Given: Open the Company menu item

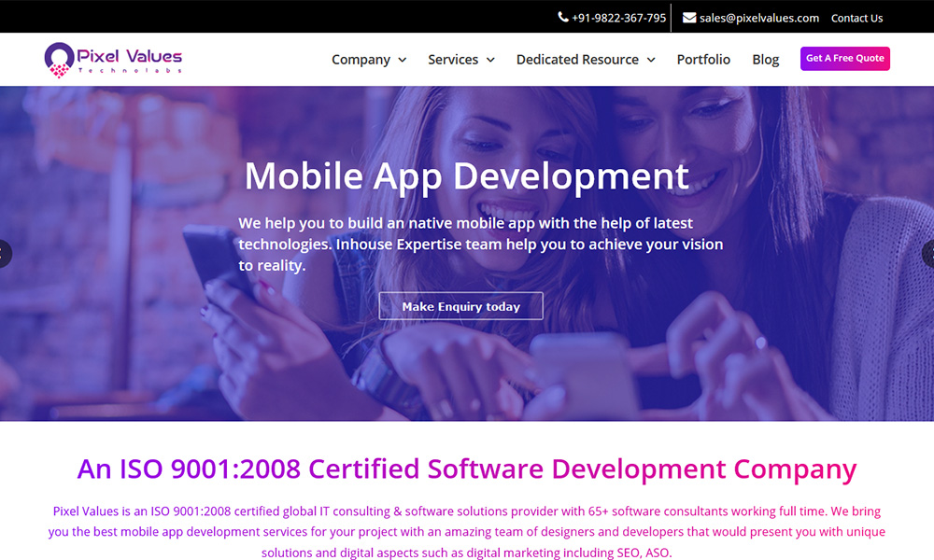Looking at the screenshot, I should pyautogui.click(x=361, y=60).
